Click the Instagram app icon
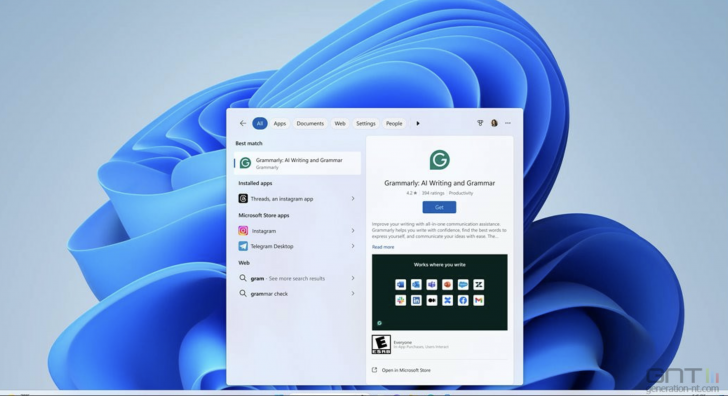The width and height of the screenshot is (728, 396). (243, 231)
